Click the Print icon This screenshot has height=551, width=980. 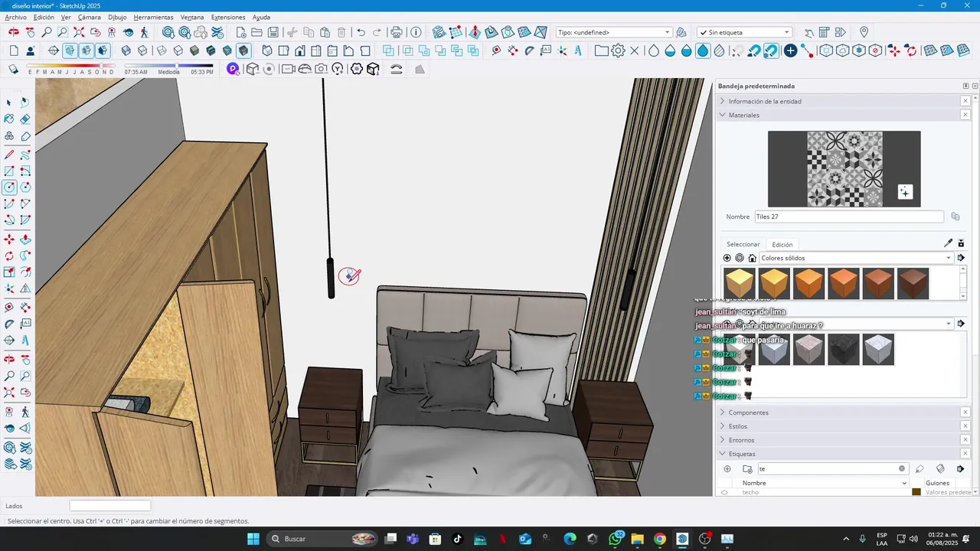(x=397, y=32)
